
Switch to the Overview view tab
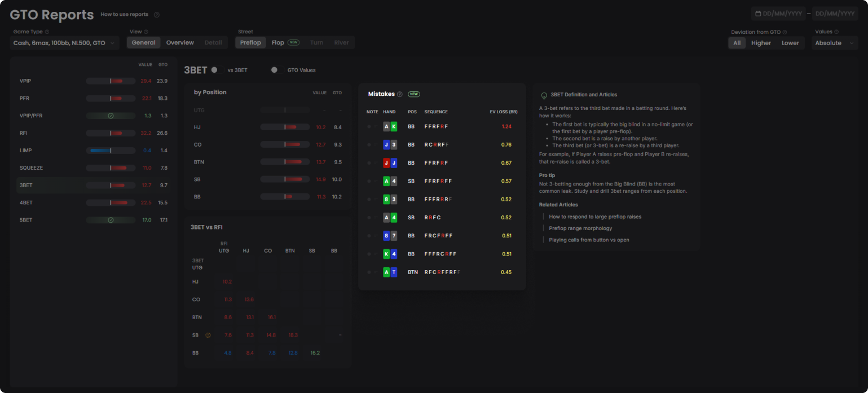[x=180, y=43]
